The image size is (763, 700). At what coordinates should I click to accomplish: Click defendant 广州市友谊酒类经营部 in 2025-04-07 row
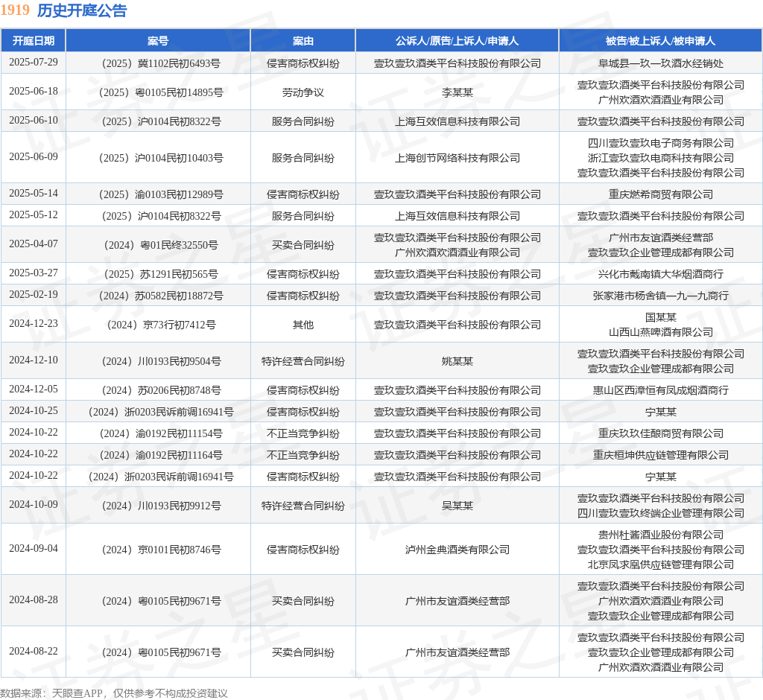pos(660,238)
